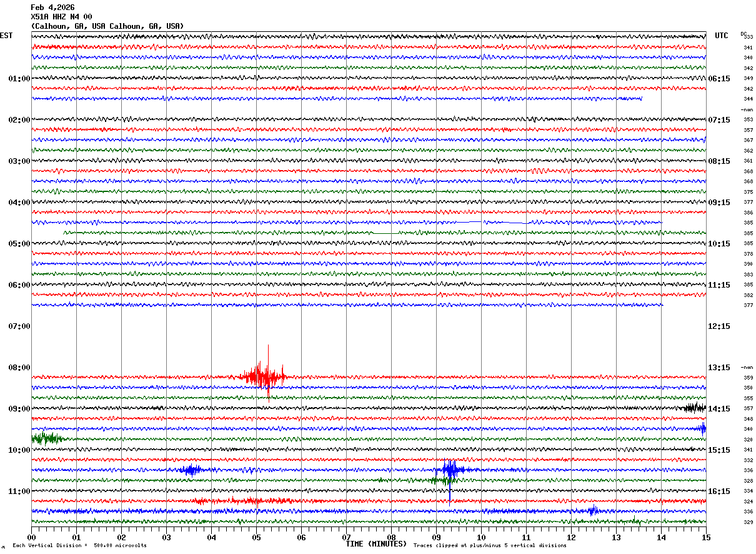
Task: Click the black burst at end of 09:00 trace
Action: point(694,408)
